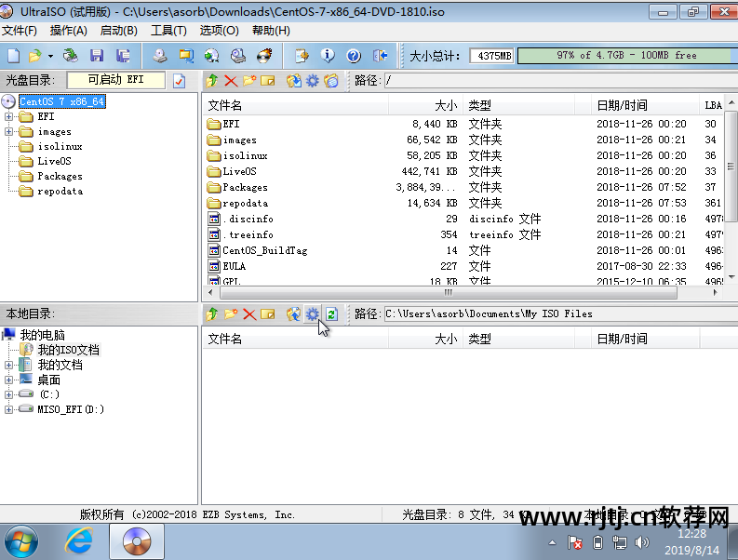738x560 pixels.
Task: Click the blue Info icon in the toolbar
Action: tap(328, 56)
